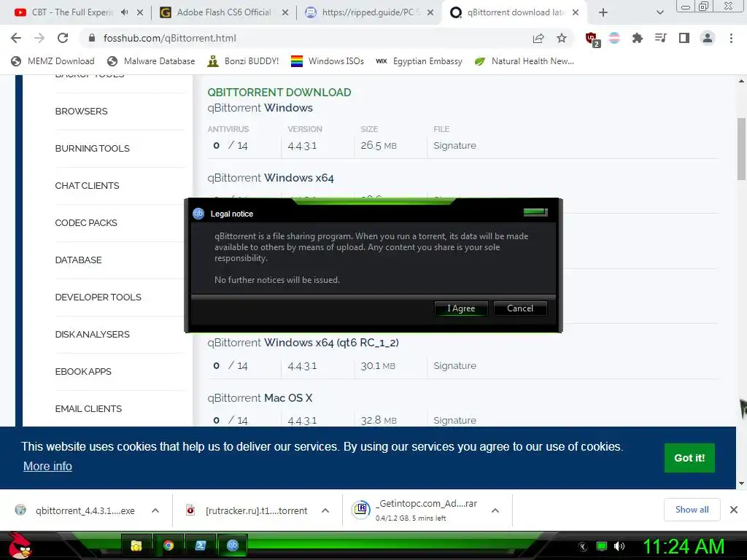The height and width of the screenshot is (560, 747).
Task: Open the Natural Health News bookmark
Action: pyautogui.click(x=524, y=61)
